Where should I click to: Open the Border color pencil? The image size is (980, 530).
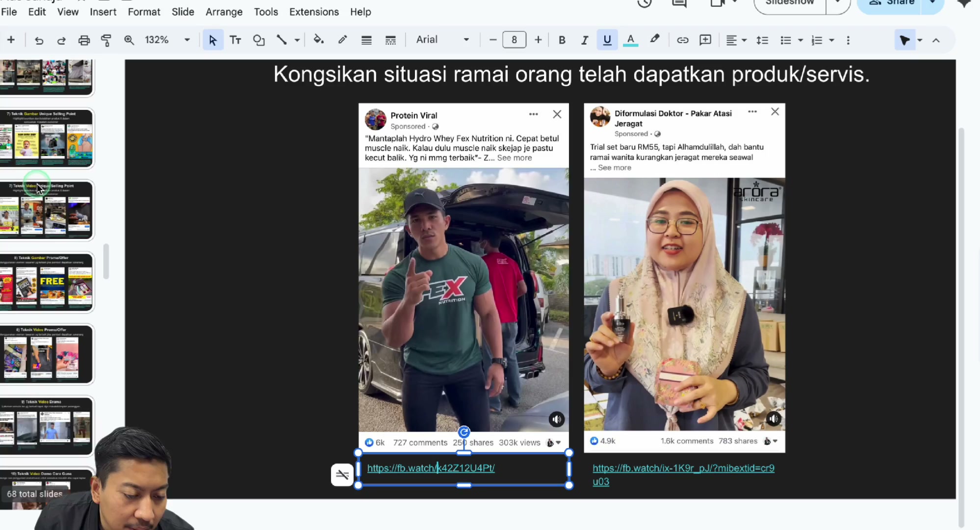pos(342,40)
